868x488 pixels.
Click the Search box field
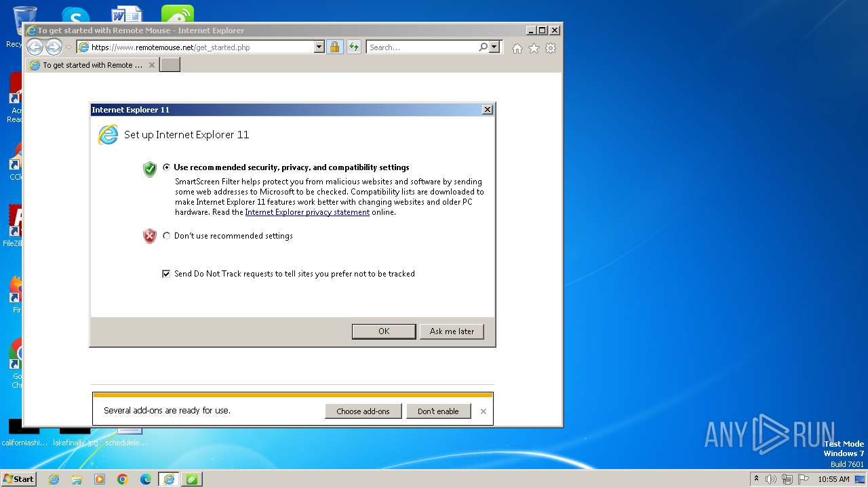(x=422, y=47)
